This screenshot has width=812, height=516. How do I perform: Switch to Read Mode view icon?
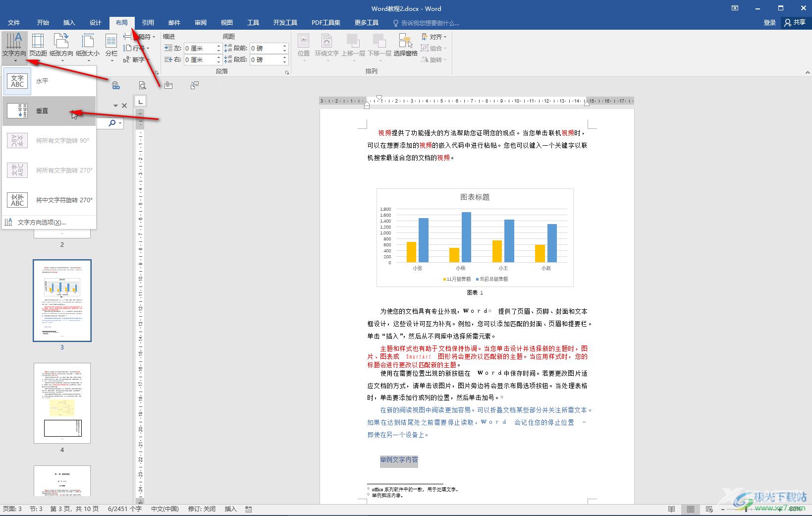671,509
